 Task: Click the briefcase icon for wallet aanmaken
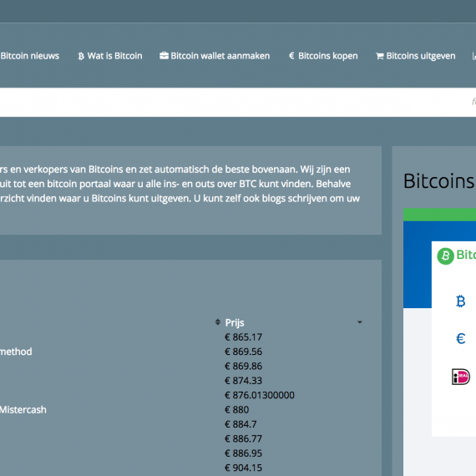tap(164, 56)
